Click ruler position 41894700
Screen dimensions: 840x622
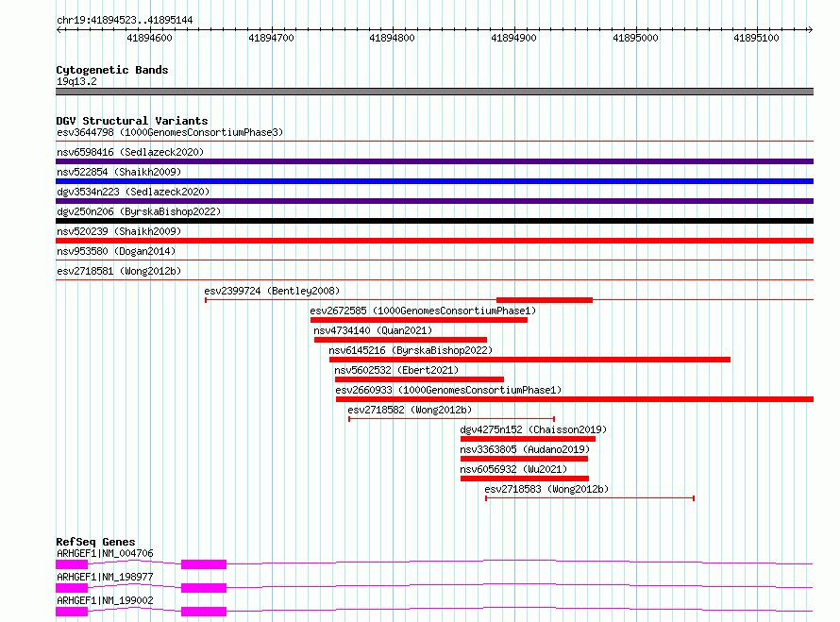271,38
